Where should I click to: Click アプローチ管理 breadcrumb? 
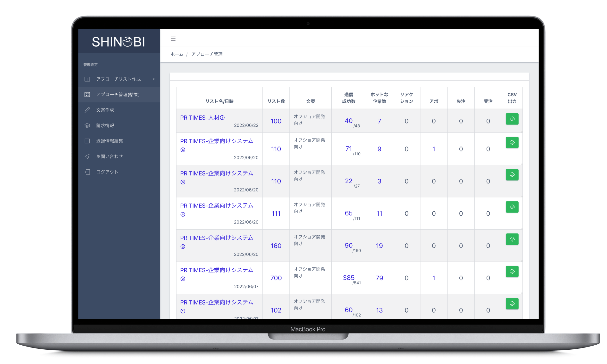pos(207,54)
